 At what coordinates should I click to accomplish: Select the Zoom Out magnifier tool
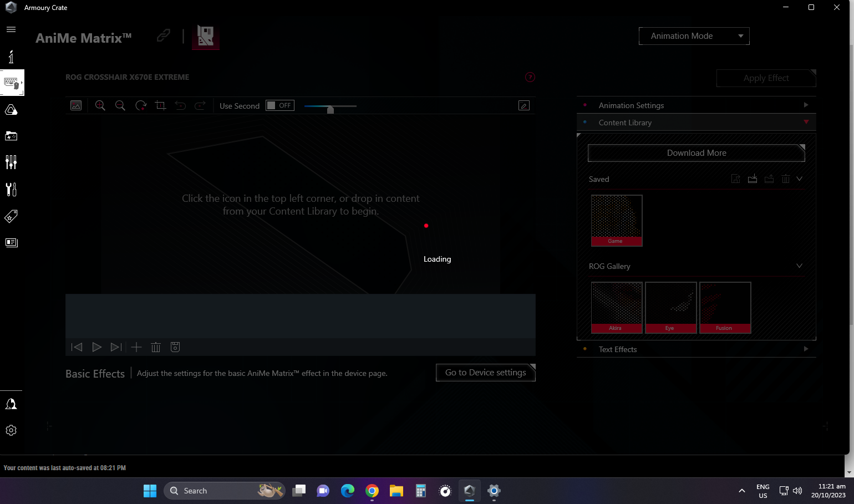[x=120, y=105]
